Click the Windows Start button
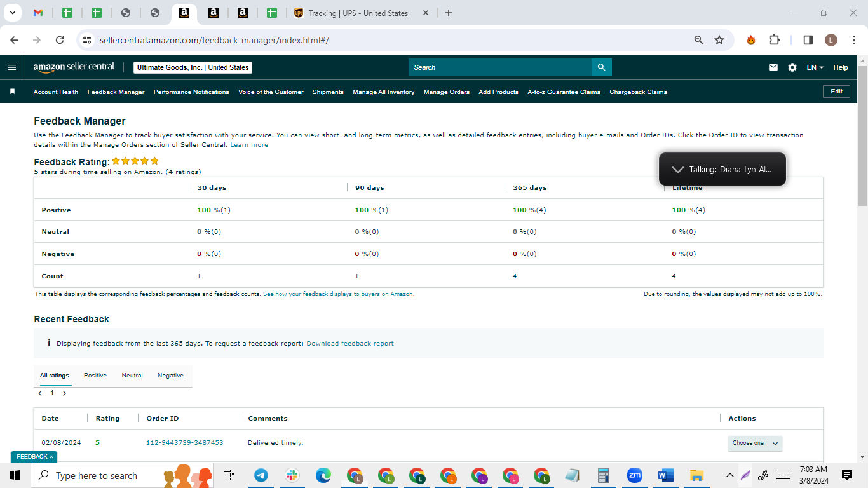This screenshot has width=868, height=488. tap(15, 475)
